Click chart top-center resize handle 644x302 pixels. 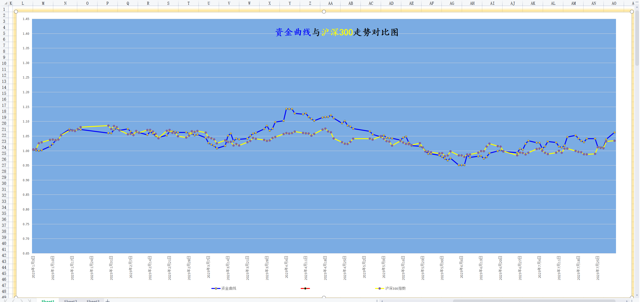[x=324, y=12]
